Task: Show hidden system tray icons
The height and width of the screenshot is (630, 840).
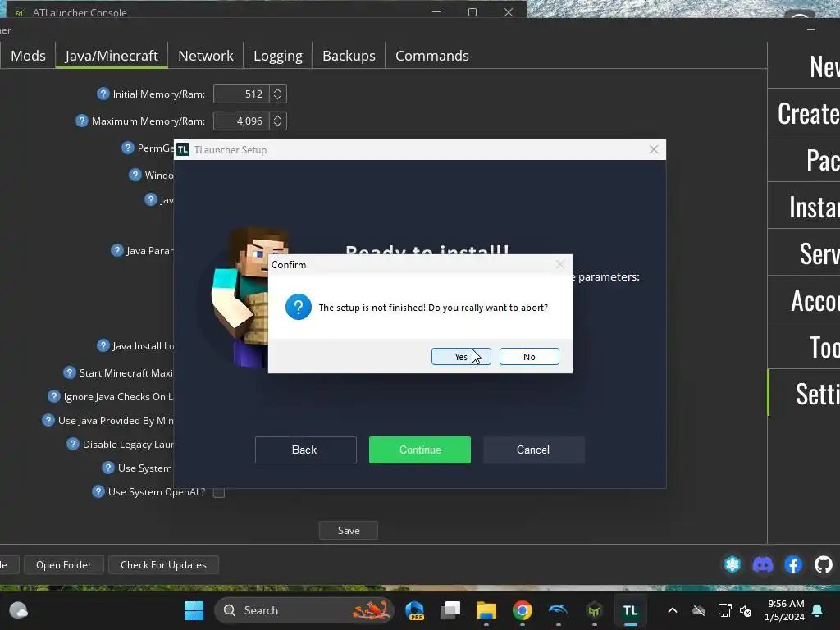Action: pyautogui.click(x=673, y=610)
